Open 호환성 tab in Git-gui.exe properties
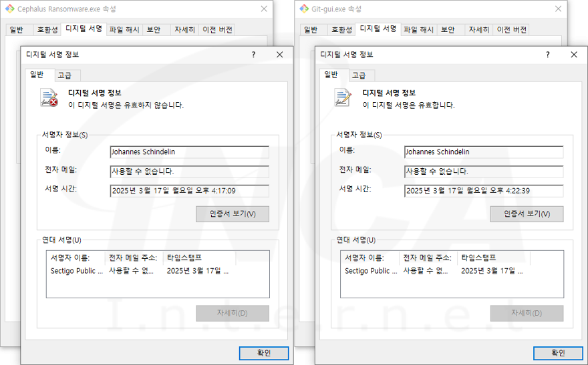 tap(341, 30)
